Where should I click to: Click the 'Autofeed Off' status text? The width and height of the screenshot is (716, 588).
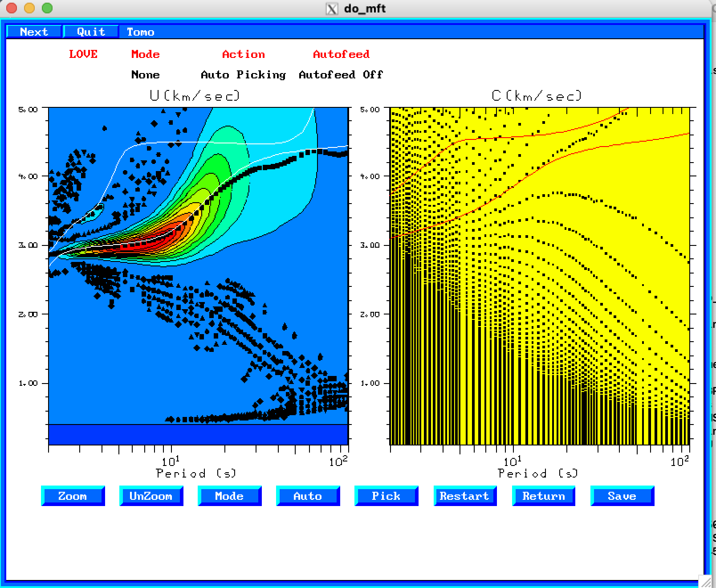pyautogui.click(x=341, y=74)
